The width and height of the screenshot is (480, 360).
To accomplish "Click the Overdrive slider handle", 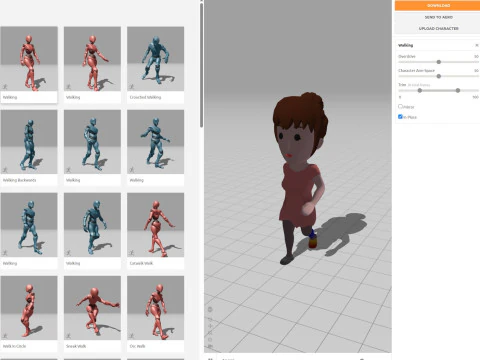I will (439, 62).
